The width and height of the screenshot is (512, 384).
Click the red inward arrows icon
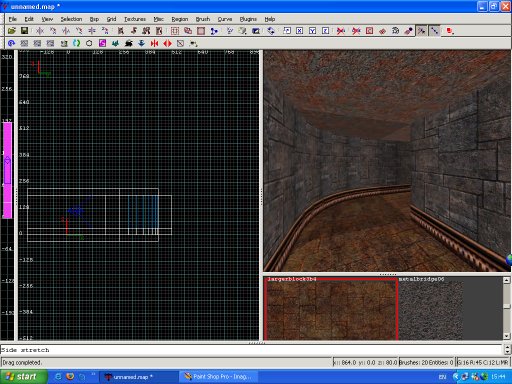(x=154, y=43)
